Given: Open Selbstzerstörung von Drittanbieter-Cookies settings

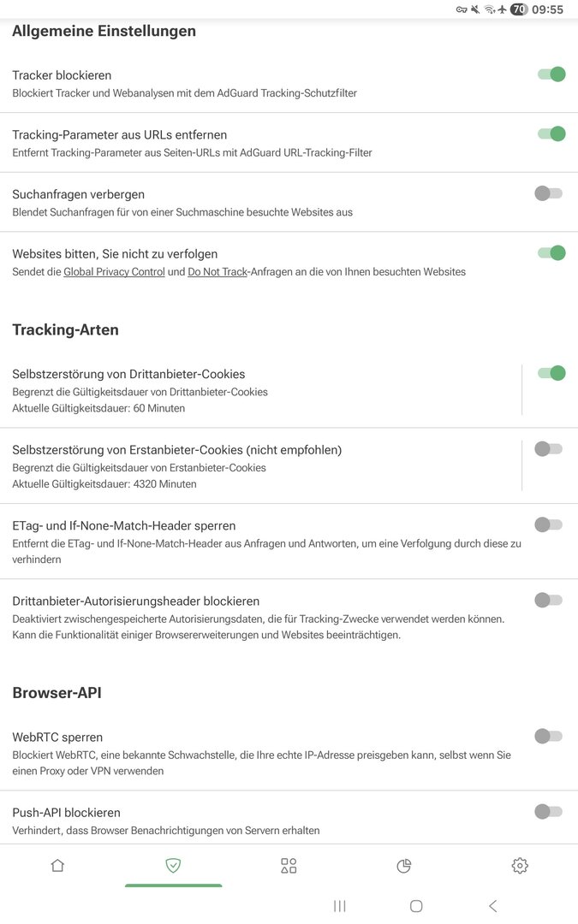Looking at the screenshot, I should (x=257, y=390).
